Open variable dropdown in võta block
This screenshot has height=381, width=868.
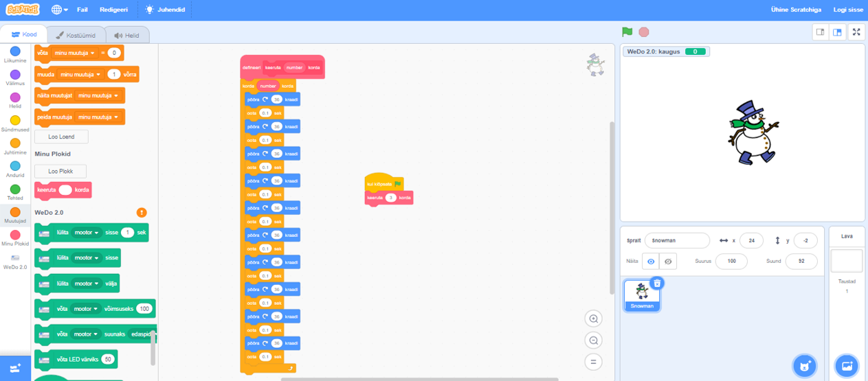75,53
